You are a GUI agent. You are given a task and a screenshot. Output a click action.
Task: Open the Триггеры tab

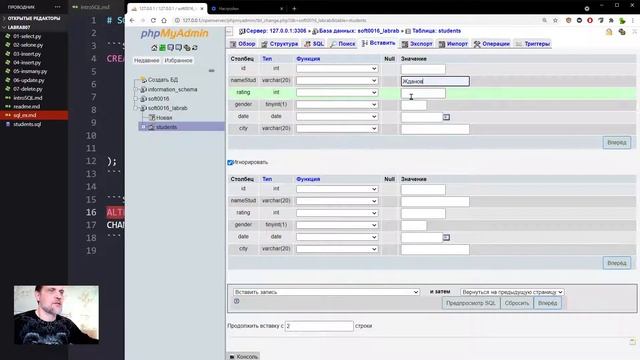pyautogui.click(x=533, y=44)
